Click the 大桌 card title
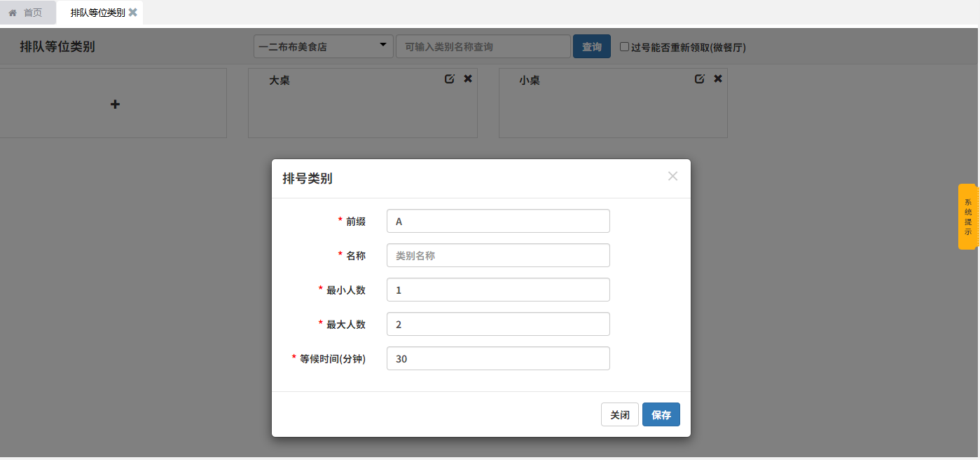The width and height of the screenshot is (980, 460). pos(279,81)
